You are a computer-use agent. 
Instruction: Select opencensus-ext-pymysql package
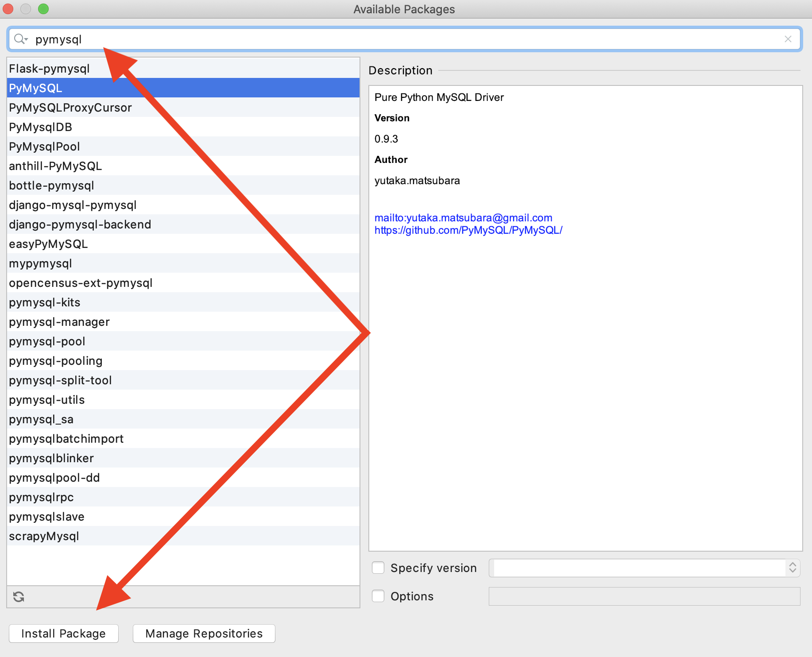coord(183,282)
